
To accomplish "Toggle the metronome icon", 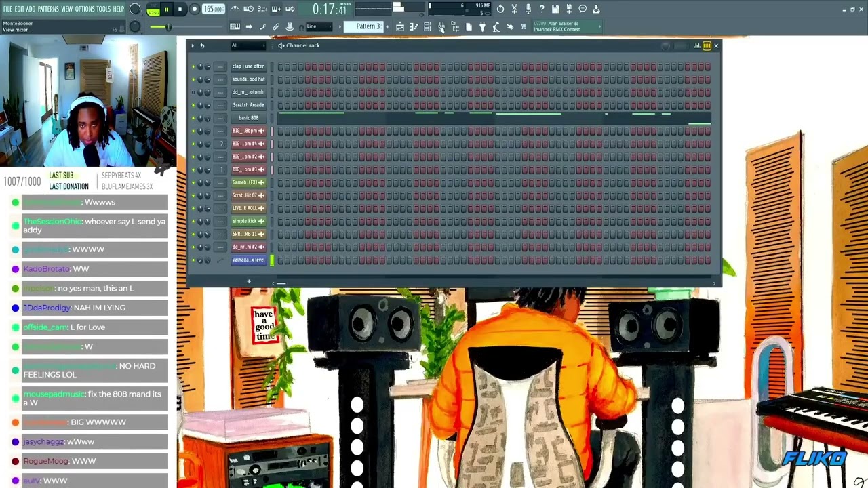I will [235, 9].
